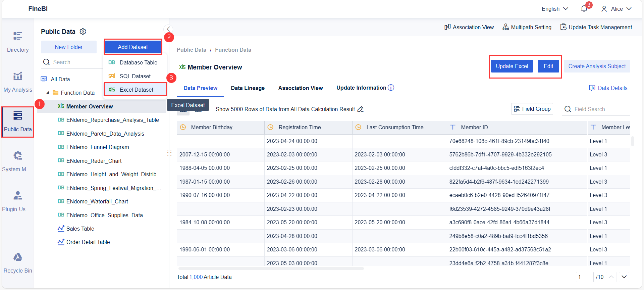Screen dimensions: 644x290
Task: Go to next page with down arrow
Action: 624,277
